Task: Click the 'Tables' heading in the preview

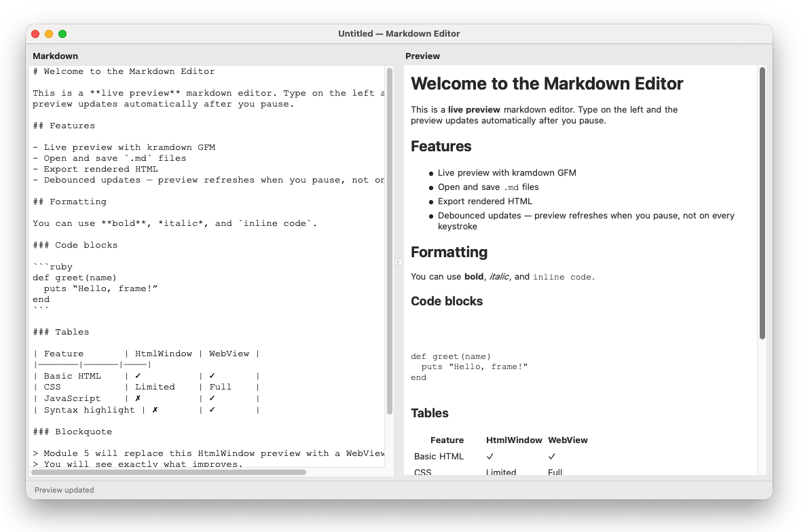Action: coord(429,413)
